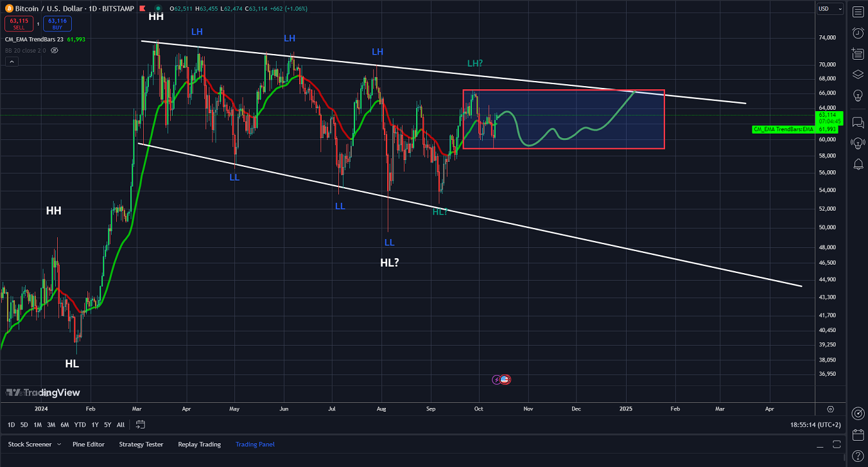The width and height of the screenshot is (868, 467).
Task: Select the Replay Trading tab
Action: click(199, 445)
